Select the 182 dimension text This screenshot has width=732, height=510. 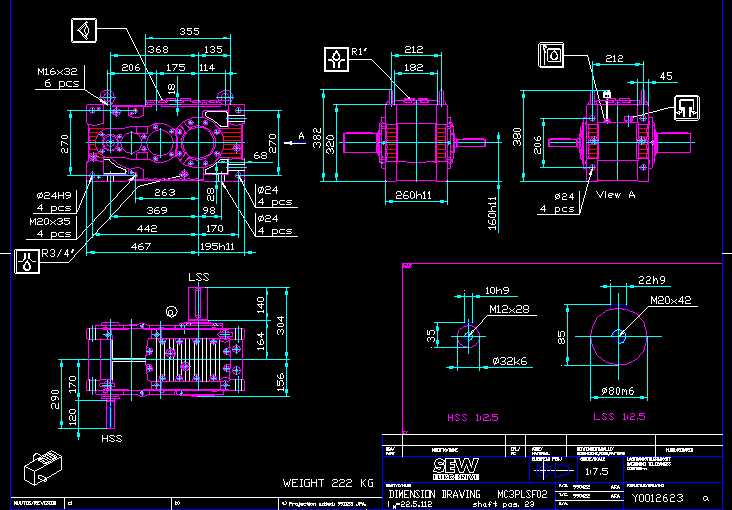(x=414, y=68)
